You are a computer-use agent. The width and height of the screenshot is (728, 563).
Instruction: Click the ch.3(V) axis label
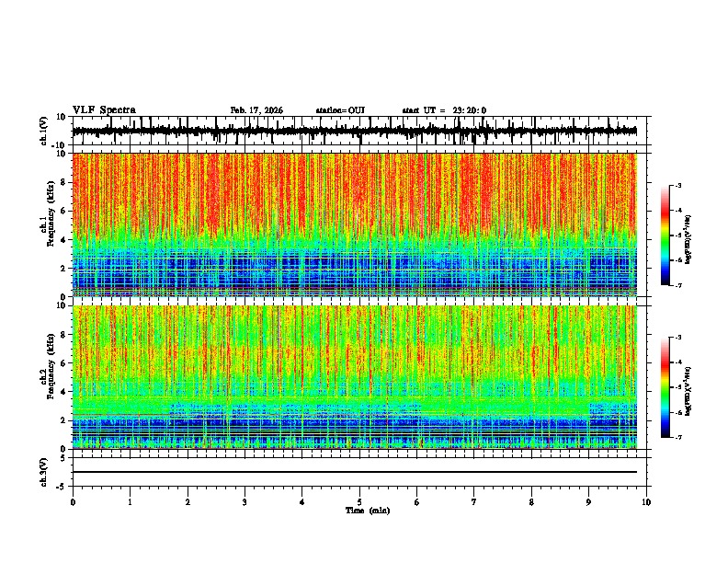coord(44,473)
